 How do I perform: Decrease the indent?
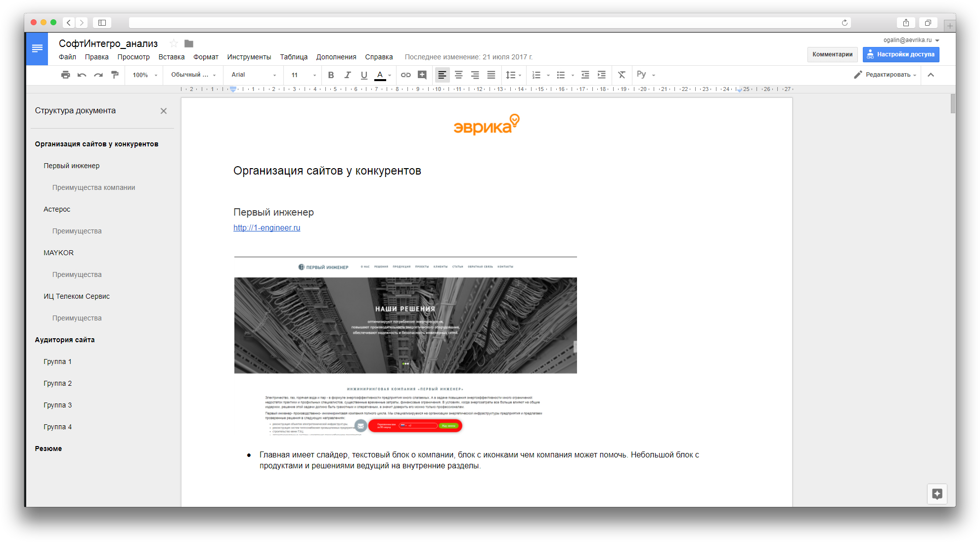click(585, 75)
